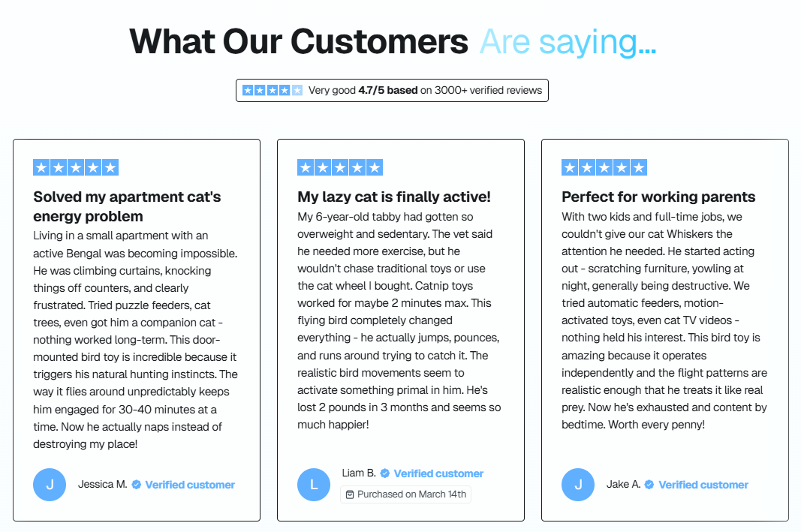Click the five-star rating on Jessica's review
Image resolution: width=801 pixels, height=532 pixels.
tap(76, 167)
